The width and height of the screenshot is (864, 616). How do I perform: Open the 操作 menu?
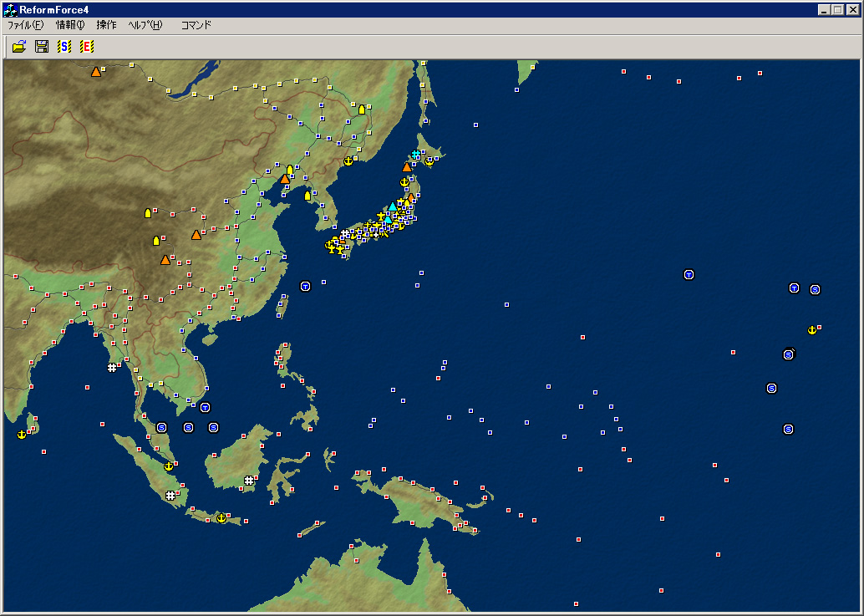(106, 25)
